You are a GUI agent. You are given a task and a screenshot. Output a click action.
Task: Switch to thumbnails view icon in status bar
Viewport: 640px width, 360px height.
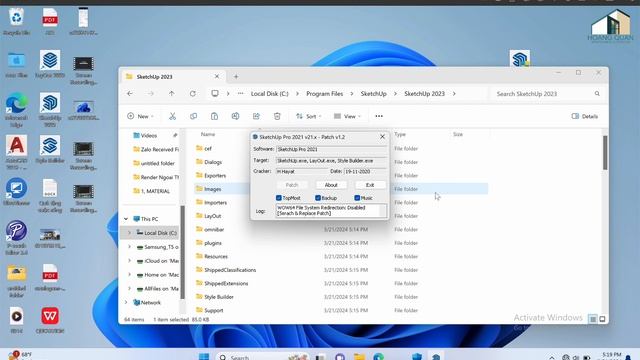coord(602,319)
